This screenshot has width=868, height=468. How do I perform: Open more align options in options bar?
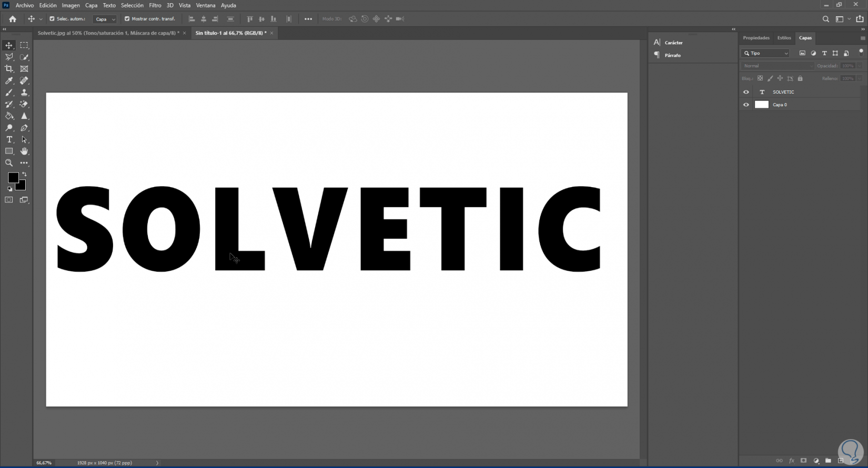(x=308, y=19)
